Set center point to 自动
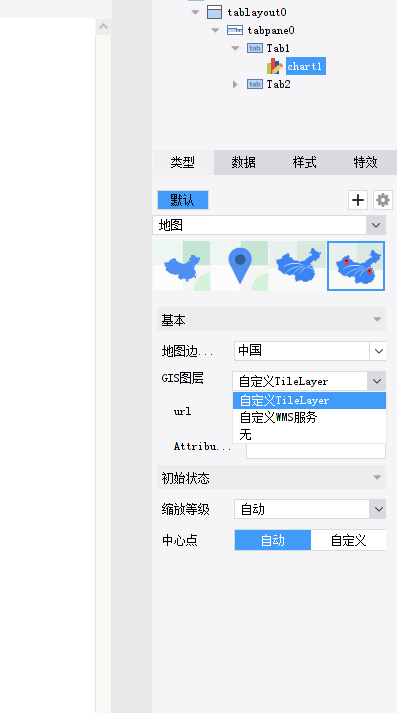 273,540
